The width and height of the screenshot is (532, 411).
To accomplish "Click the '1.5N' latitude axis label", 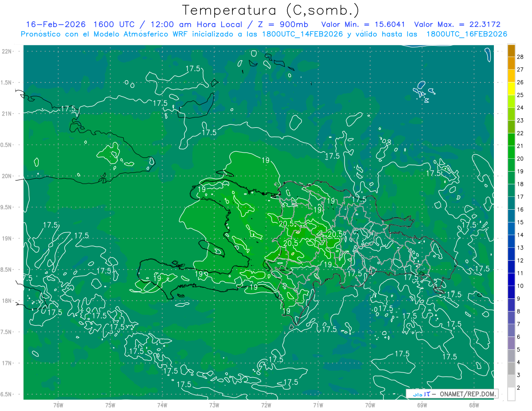I will click(x=7, y=82).
